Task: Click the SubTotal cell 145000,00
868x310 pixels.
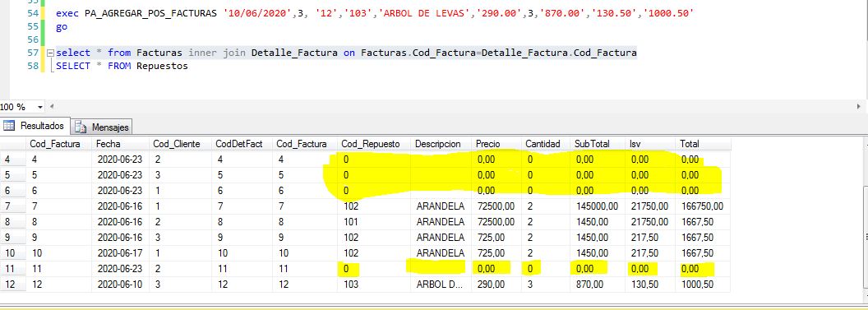Action: 597,206
